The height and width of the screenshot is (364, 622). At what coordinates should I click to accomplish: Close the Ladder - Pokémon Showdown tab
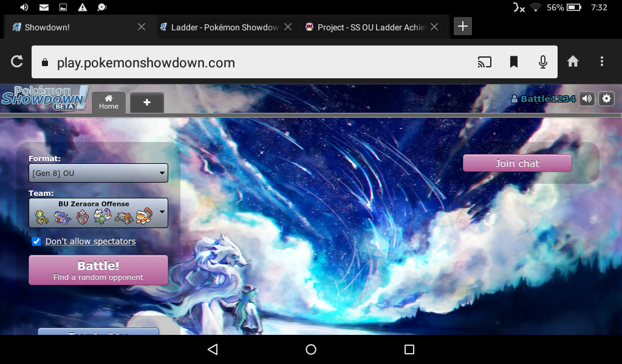288,27
